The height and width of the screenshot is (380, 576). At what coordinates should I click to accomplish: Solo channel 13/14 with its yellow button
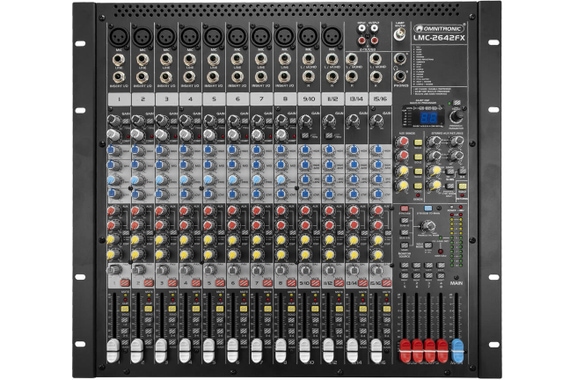[x=363, y=309]
